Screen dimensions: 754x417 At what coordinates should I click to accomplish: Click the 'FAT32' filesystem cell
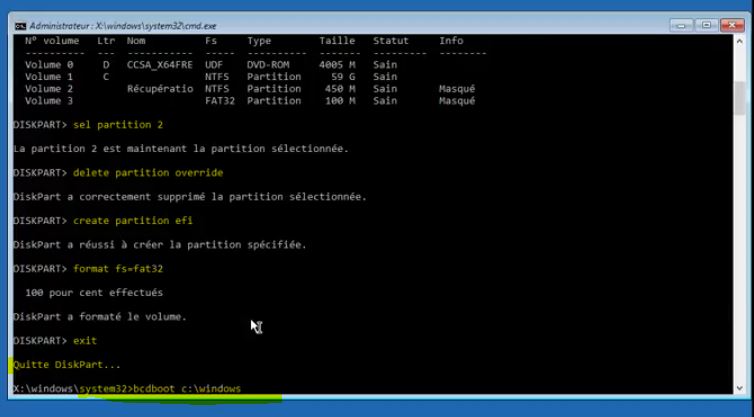tap(220, 101)
